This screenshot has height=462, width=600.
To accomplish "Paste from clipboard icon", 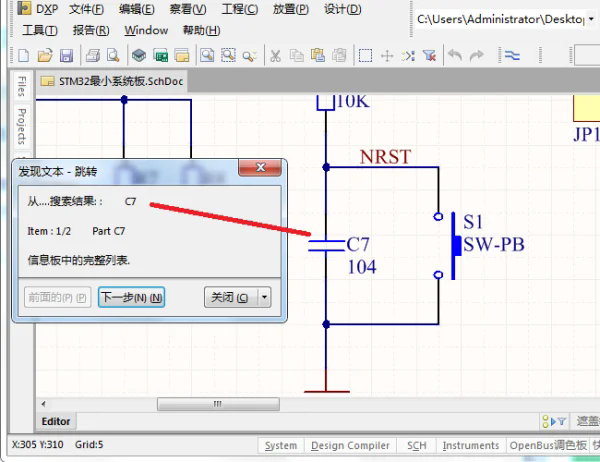I will pyautogui.click(x=318, y=56).
